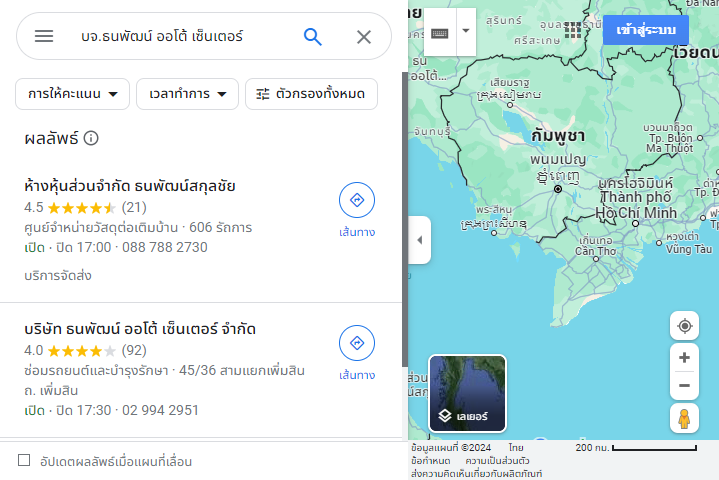Click ข้อมูลแผนที่ ©2024 copyright text
The image size is (719, 480).
[x=451, y=447]
